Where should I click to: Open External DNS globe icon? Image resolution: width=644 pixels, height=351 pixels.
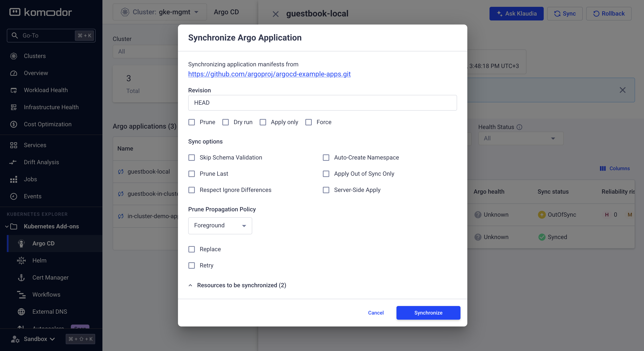point(21,312)
